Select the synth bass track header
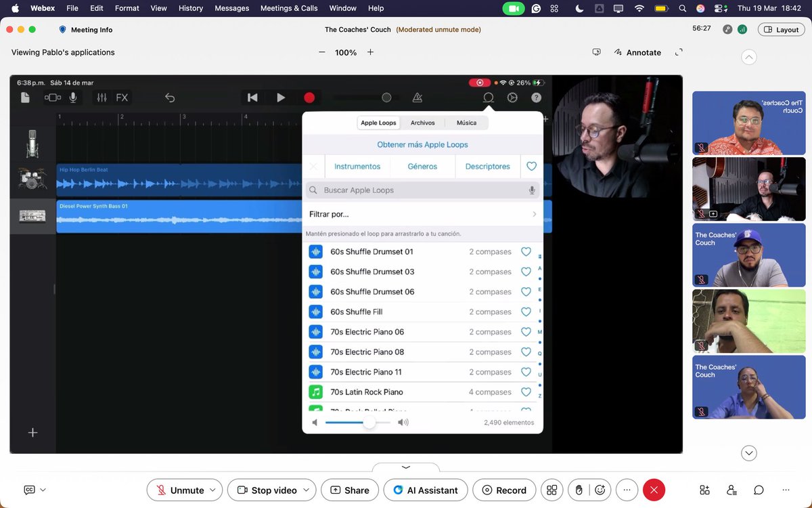812x508 pixels. coord(32,216)
